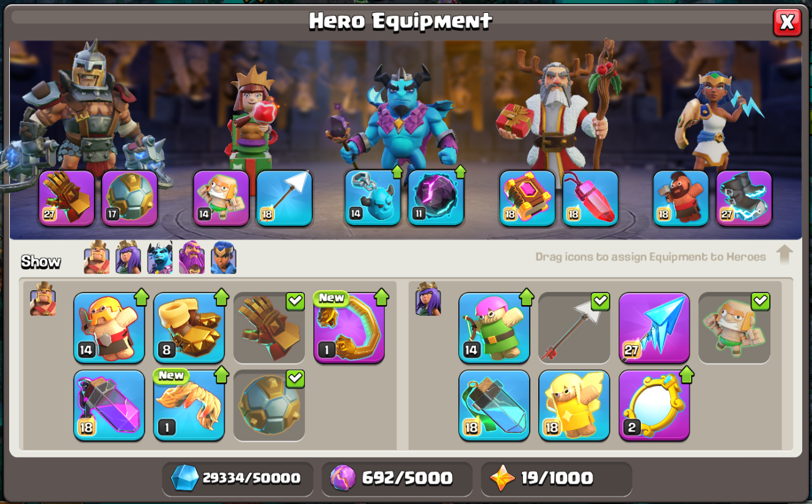Click the equipped Spiky Ball with checkmark
This screenshot has width=812, height=504.
pos(269,405)
